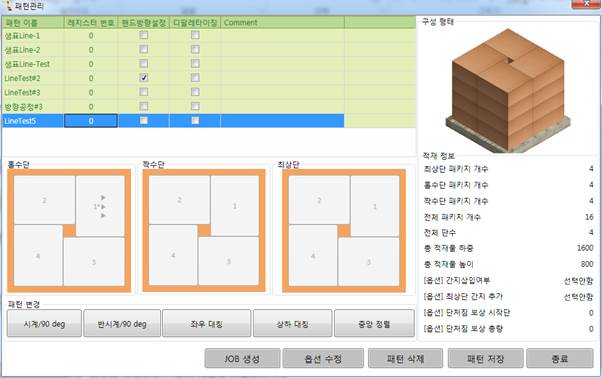Uncheck hand direction checkbox for LineTest#2

tap(144, 78)
